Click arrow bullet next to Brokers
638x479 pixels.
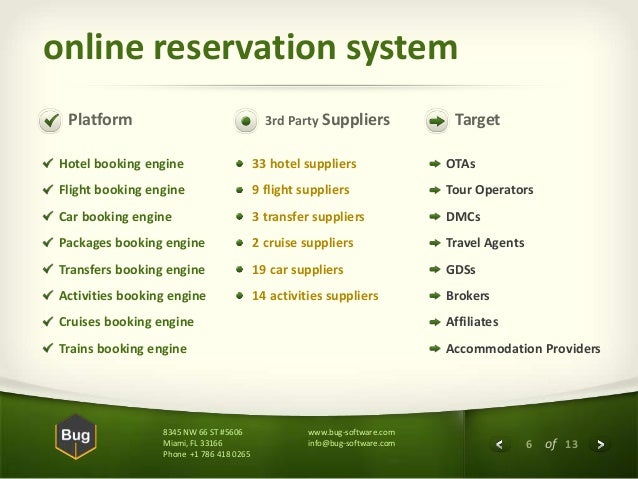click(435, 295)
